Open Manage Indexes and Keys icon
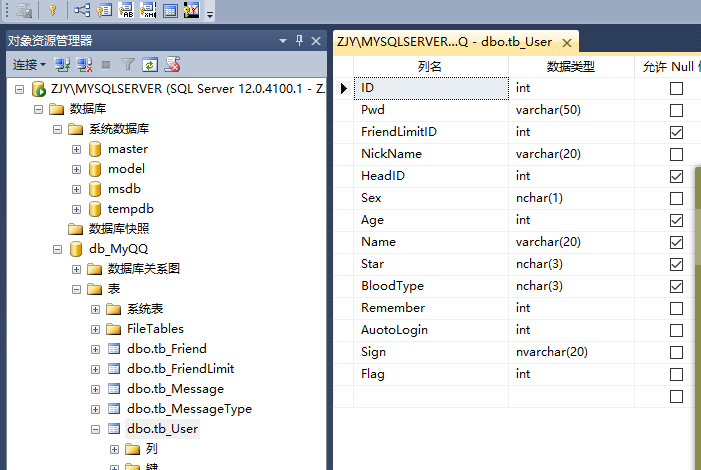This screenshot has width=701, height=470. click(104, 10)
